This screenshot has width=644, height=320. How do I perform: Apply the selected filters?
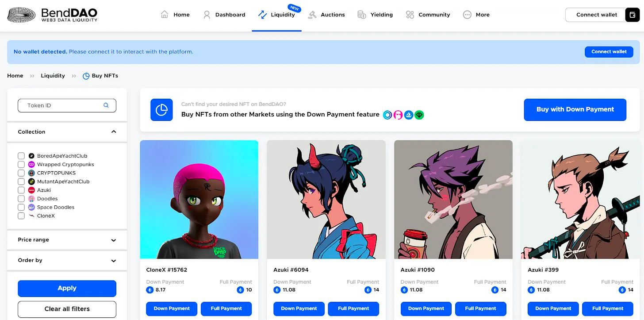tap(67, 288)
